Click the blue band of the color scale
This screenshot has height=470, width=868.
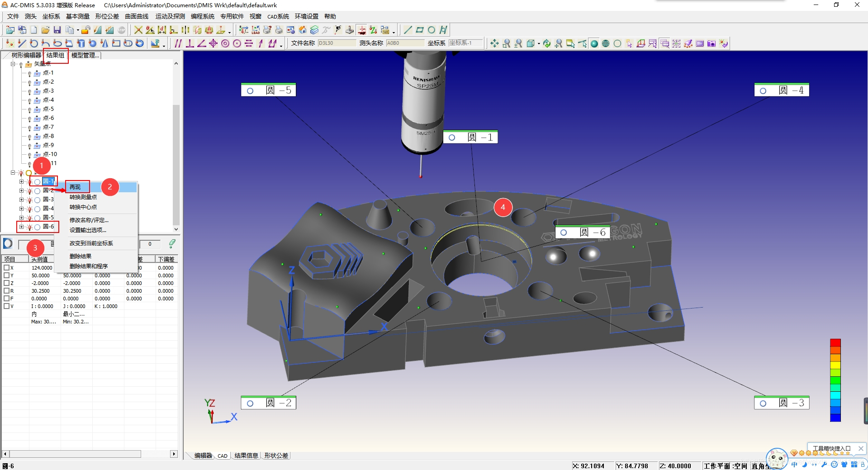tap(835, 418)
